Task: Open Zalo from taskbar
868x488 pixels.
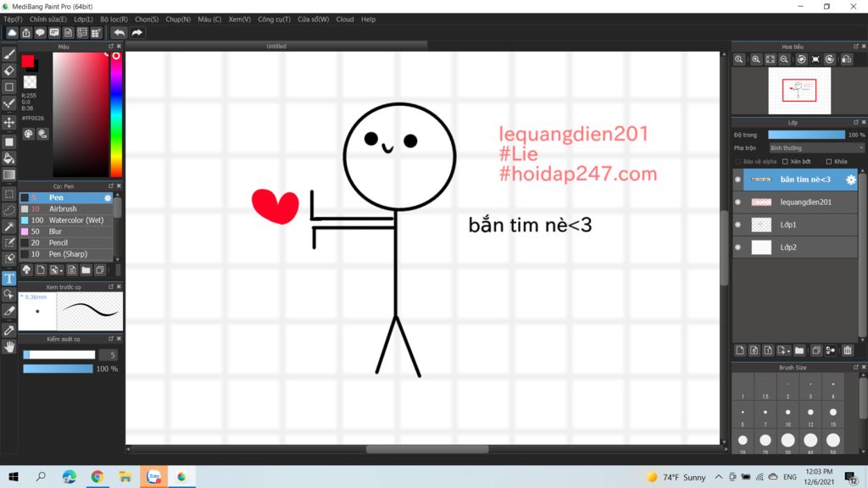Action: [154, 477]
